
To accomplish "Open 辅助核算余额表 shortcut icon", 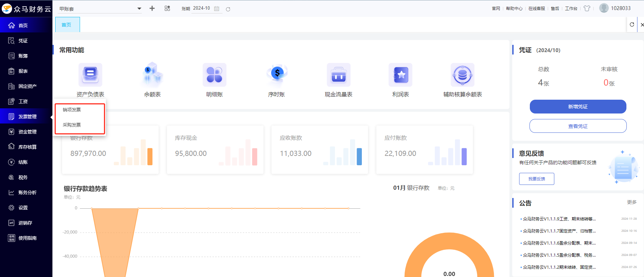I will 463,75.
